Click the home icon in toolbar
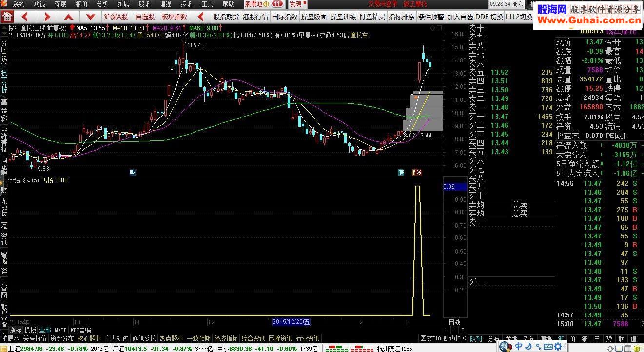 (x=6, y=16)
